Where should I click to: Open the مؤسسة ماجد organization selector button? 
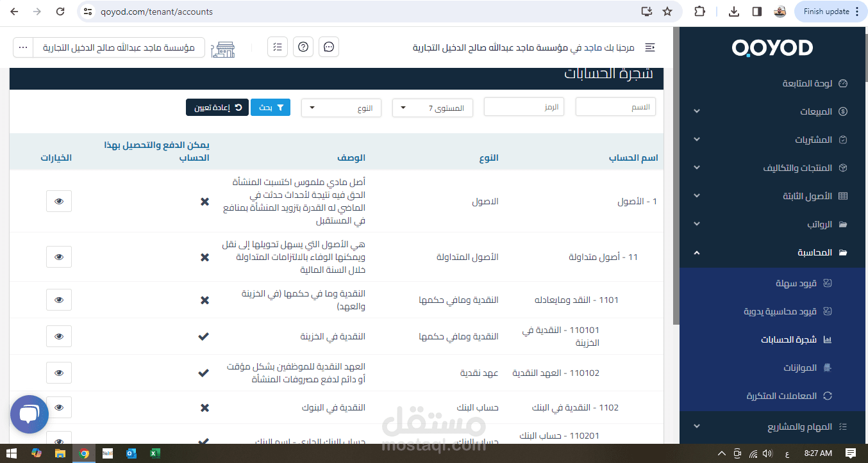click(119, 47)
